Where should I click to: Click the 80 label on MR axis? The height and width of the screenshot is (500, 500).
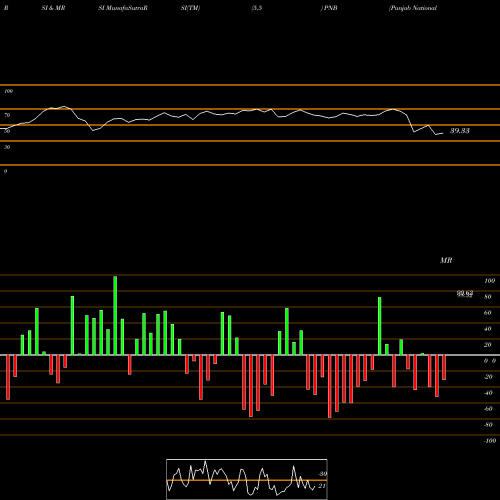[488, 297]
